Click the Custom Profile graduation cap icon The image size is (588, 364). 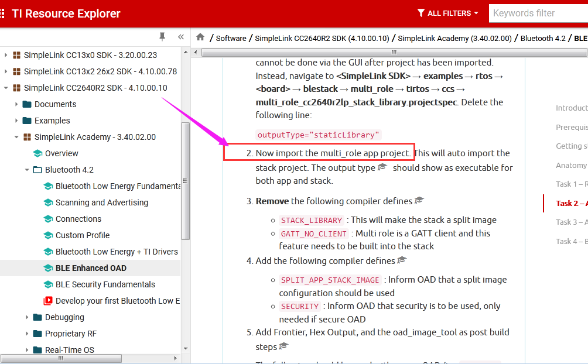48,235
